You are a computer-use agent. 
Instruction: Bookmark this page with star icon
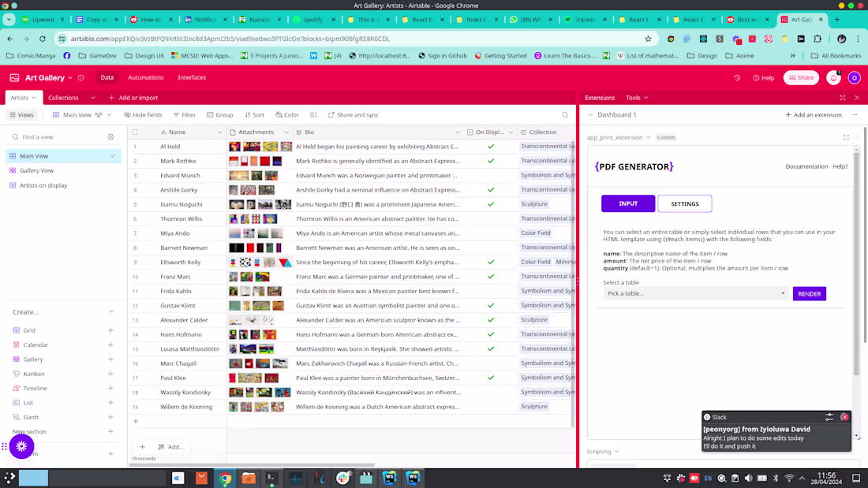[648, 39]
